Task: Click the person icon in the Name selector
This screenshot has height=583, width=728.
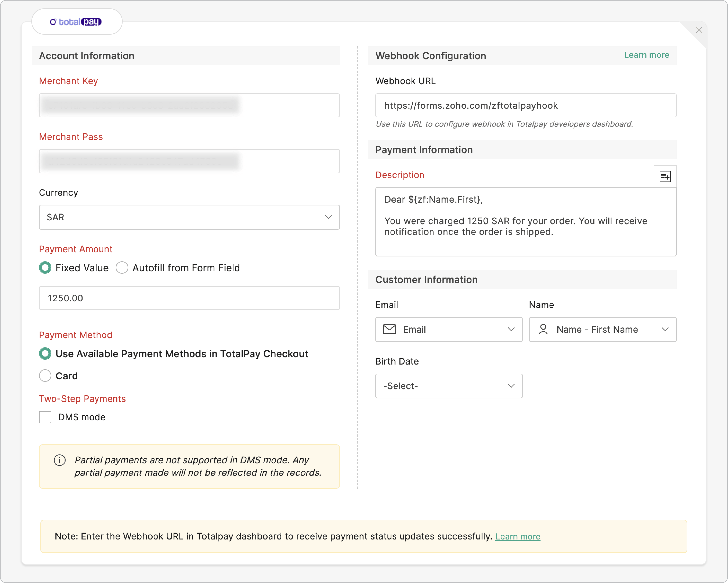Action: click(x=543, y=329)
